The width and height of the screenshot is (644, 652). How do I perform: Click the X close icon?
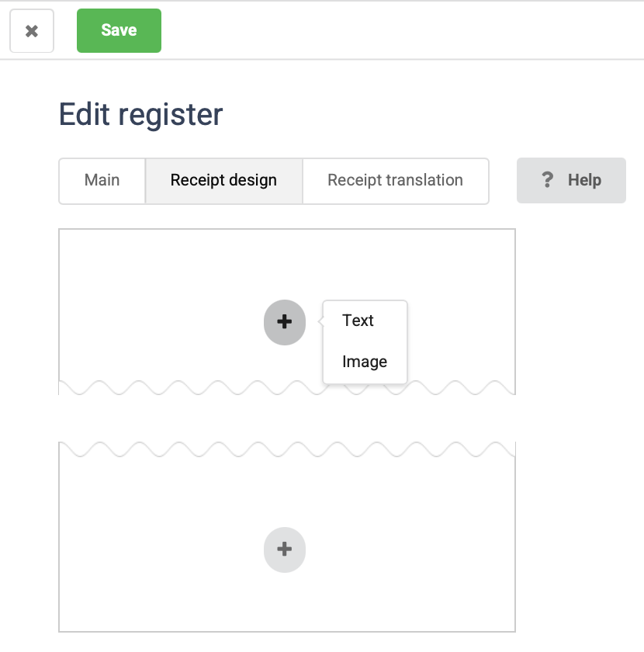(32, 31)
